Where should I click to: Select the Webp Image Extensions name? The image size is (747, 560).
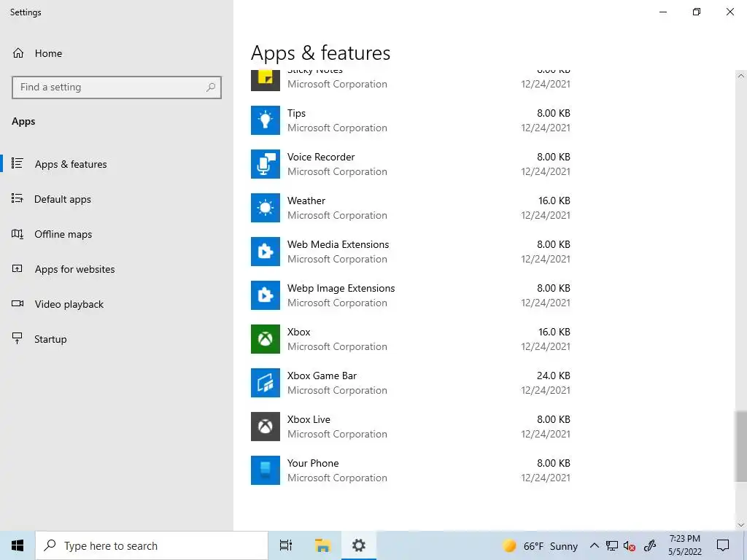(x=341, y=289)
